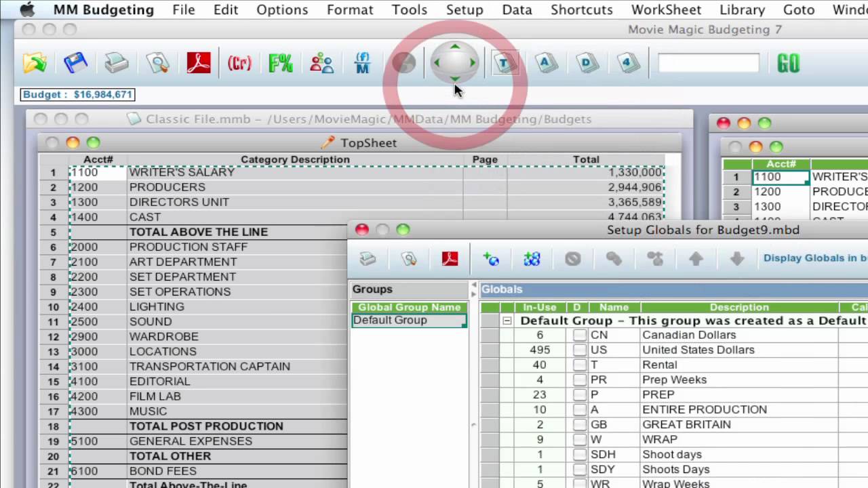The image size is (868, 488).
Task: Go to the Detail level (D icon)
Action: click(x=587, y=64)
